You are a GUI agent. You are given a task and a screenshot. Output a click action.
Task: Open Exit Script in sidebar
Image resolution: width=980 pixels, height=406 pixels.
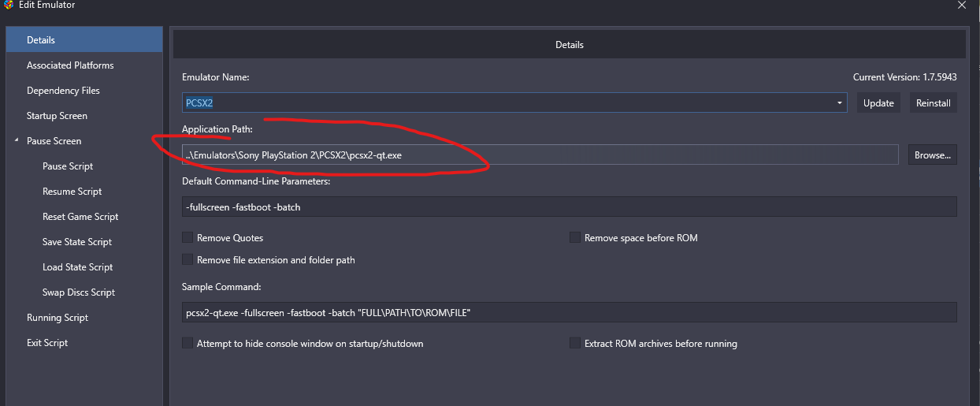pyautogui.click(x=47, y=343)
